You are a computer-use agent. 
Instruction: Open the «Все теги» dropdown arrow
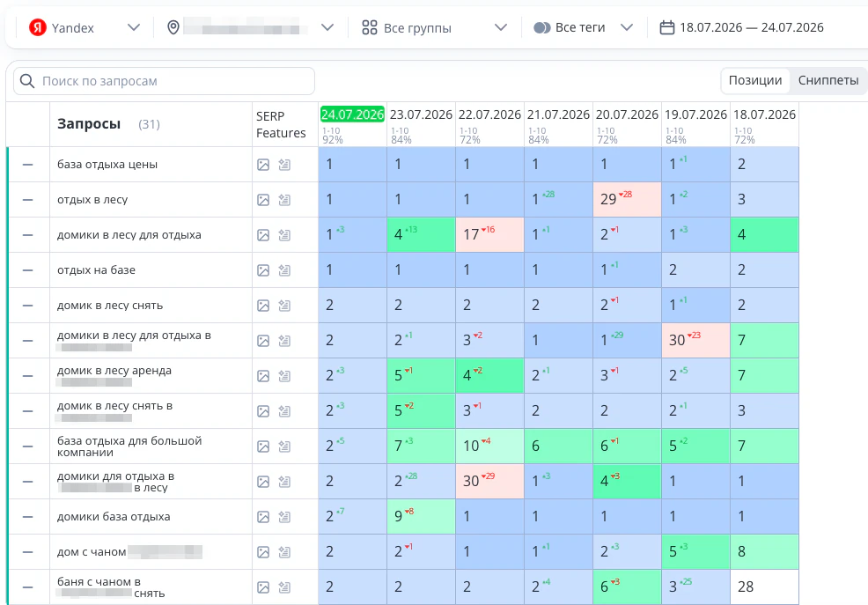[x=627, y=27]
